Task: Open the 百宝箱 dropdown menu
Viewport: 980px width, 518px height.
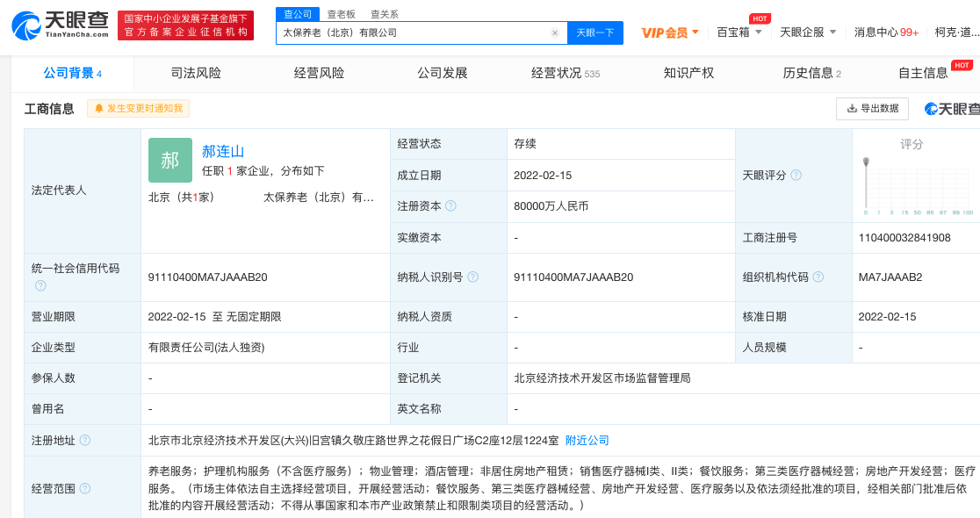Action: click(x=739, y=32)
